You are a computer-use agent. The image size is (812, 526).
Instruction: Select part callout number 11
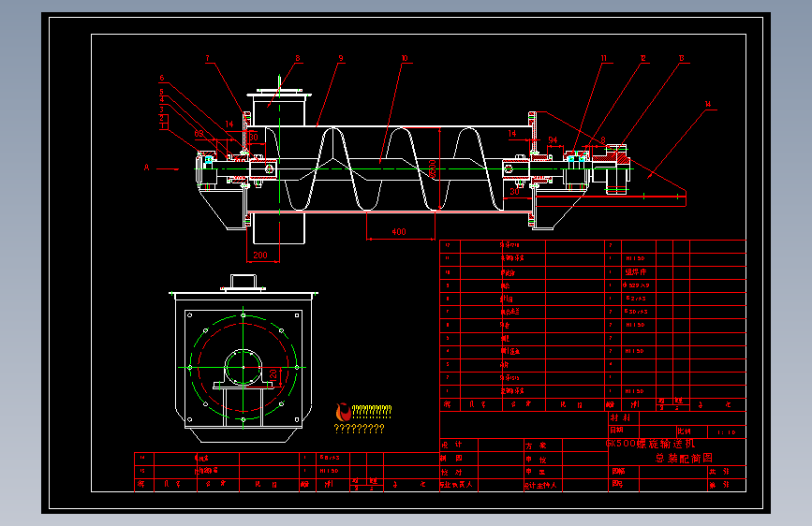click(603, 58)
